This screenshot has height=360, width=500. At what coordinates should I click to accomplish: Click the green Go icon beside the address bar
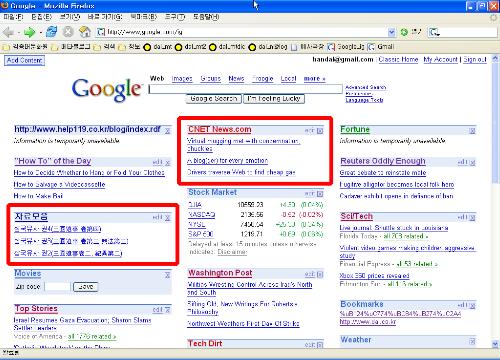click(404, 32)
